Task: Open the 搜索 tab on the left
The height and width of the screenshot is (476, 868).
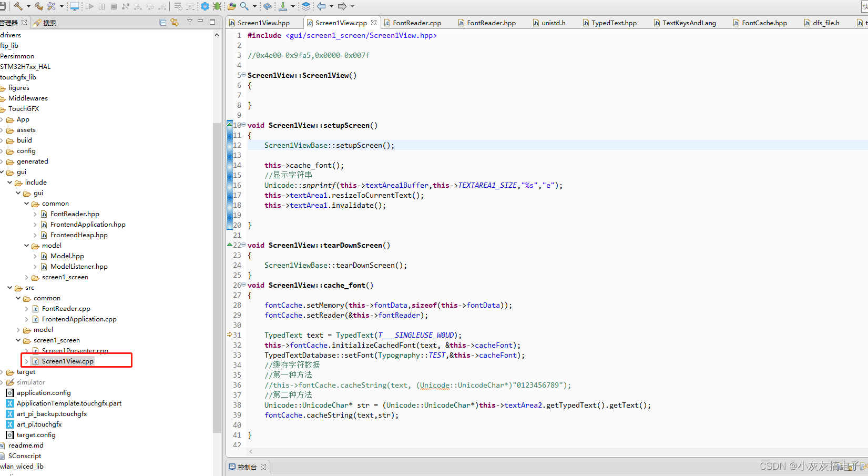Action: (50, 22)
